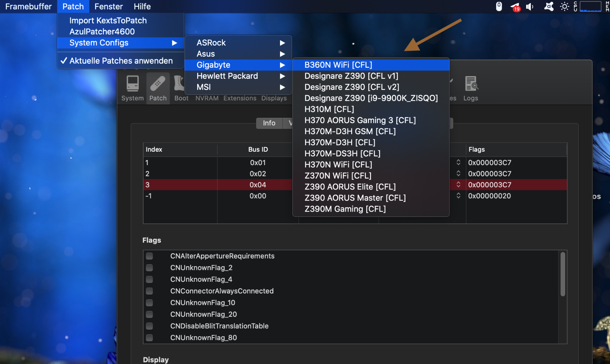Expand the ASRock submenu
The height and width of the screenshot is (364, 610).
click(238, 43)
